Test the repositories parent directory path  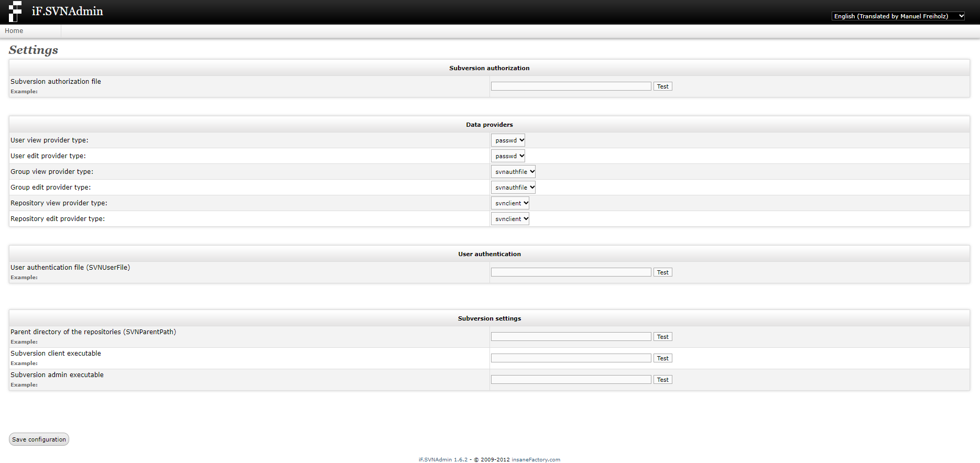(x=662, y=337)
